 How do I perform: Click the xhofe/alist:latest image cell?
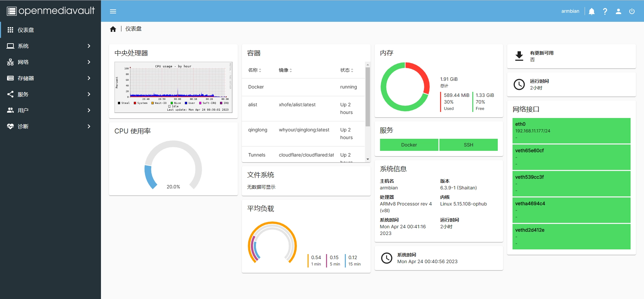(297, 105)
